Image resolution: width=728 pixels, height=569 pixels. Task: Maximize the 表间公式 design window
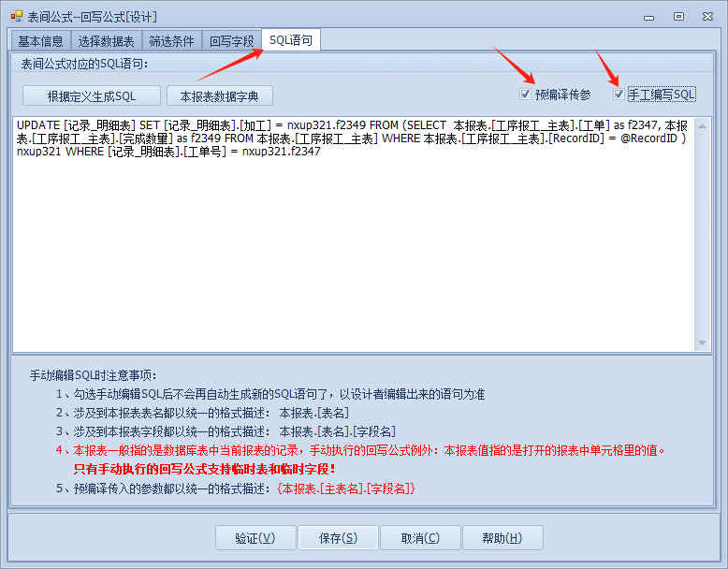tap(678, 16)
